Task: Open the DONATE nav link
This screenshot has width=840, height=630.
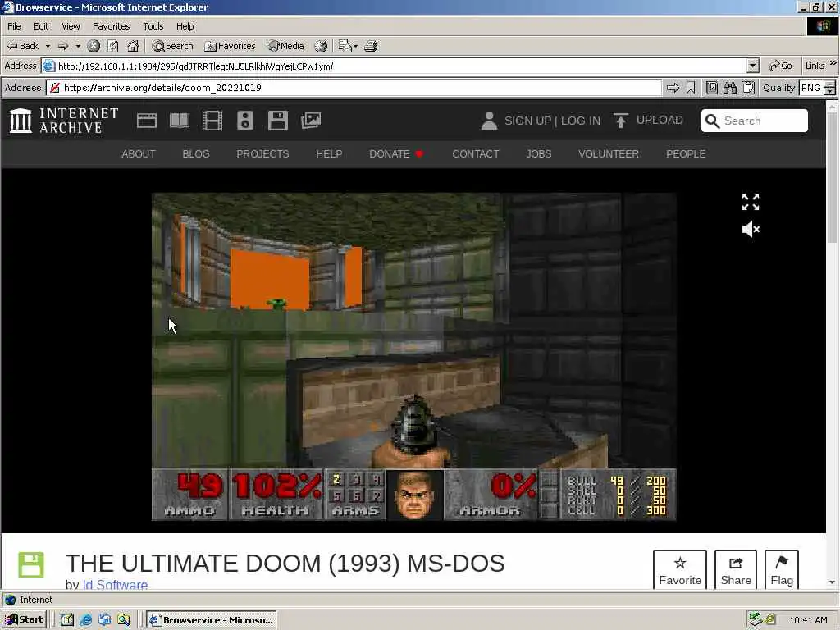Action: coord(396,153)
